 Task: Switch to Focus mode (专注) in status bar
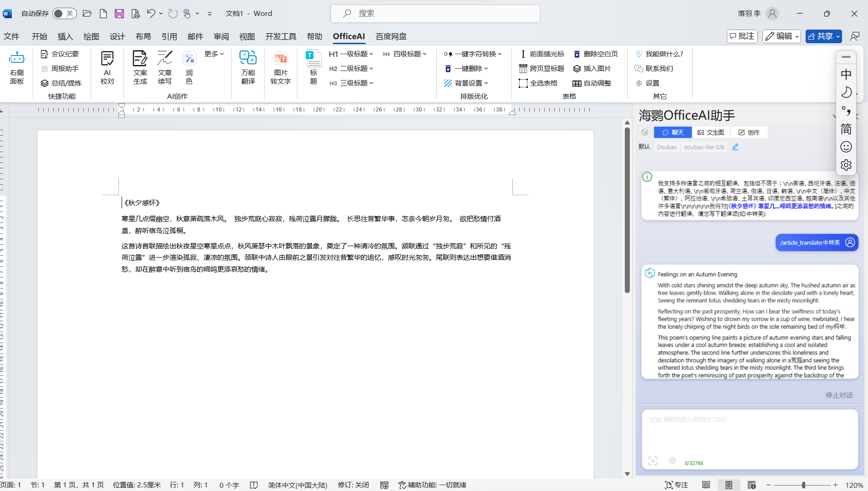(676, 485)
